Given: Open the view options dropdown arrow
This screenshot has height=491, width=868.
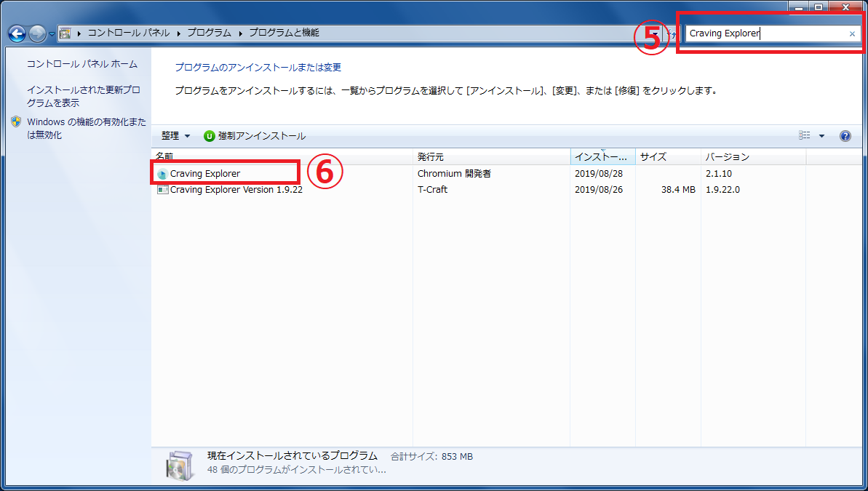Looking at the screenshot, I should [x=821, y=135].
